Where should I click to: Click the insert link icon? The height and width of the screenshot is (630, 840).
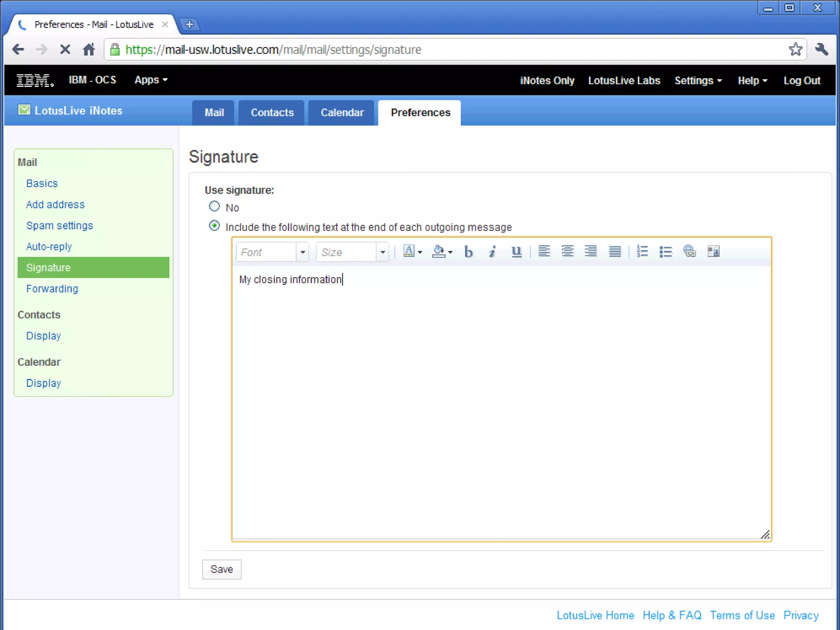[x=689, y=251]
